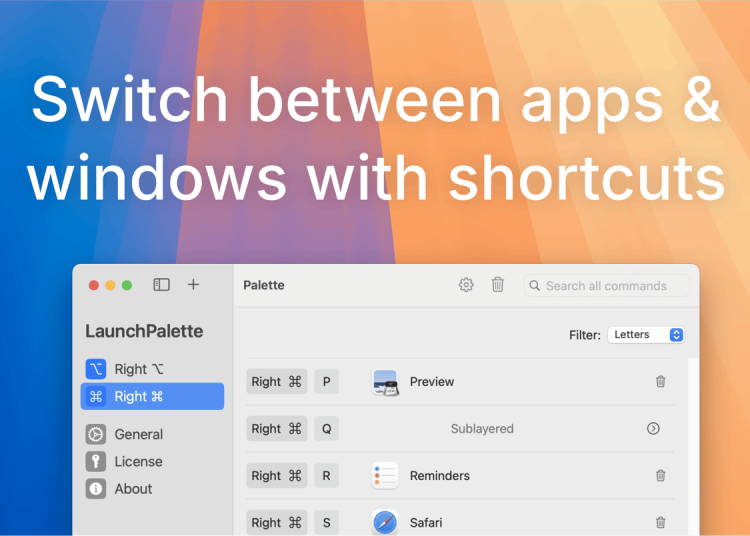The image size is (750, 536).
Task: Open the License section
Action: click(x=138, y=462)
